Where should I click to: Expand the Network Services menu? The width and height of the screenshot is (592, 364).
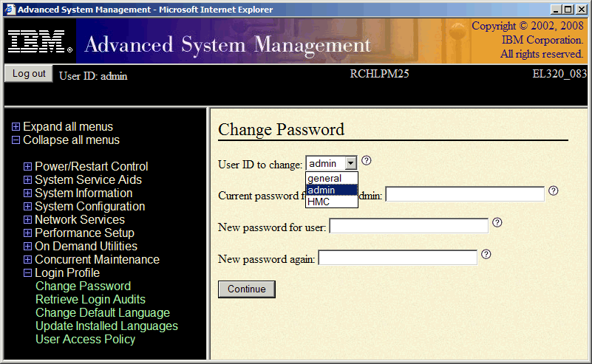(x=27, y=219)
